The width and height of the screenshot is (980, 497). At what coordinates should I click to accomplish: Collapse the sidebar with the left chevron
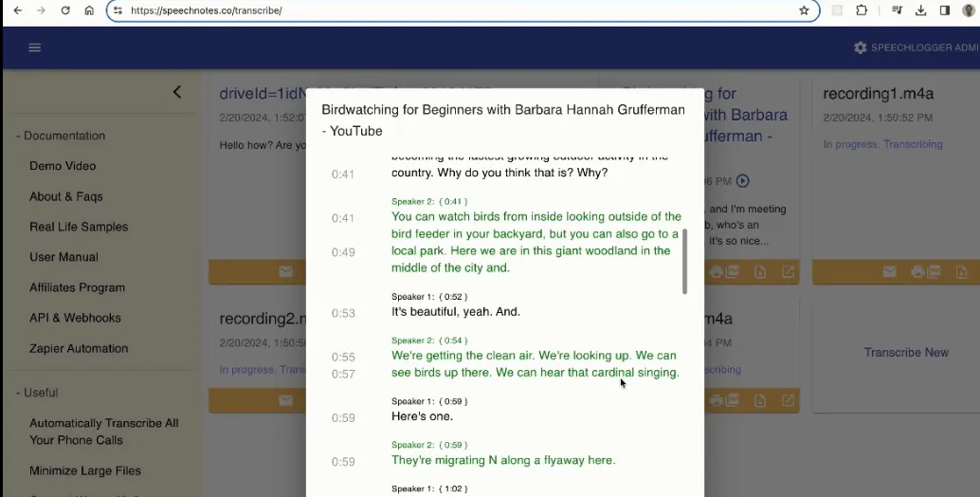[177, 92]
